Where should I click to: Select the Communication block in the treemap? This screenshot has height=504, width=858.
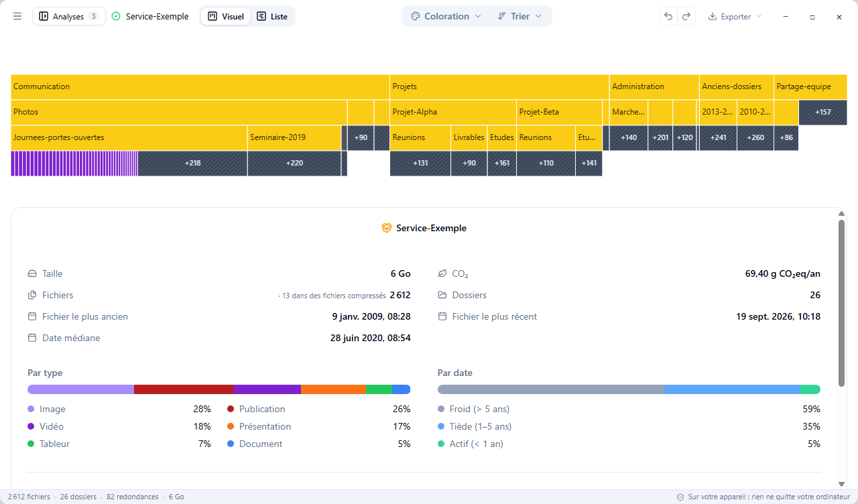(x=200, y=86)
